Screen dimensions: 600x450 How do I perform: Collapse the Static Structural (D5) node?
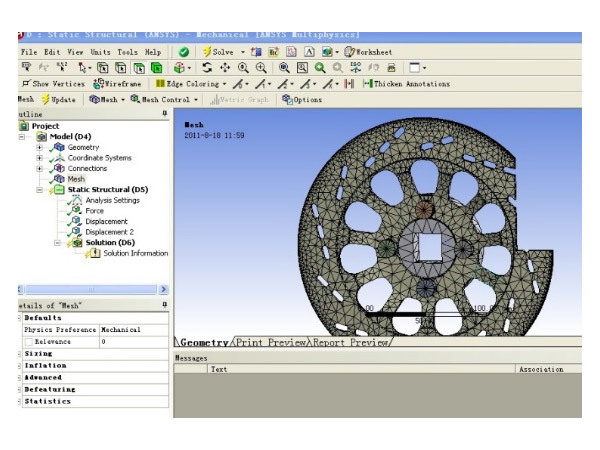coord(39,189)
